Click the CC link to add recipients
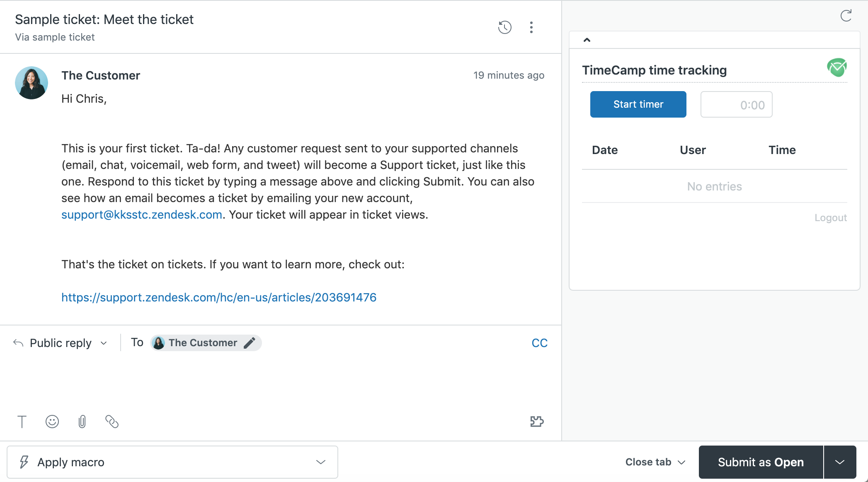The width and height of the screenshot is (868, 482). (539, 342)
